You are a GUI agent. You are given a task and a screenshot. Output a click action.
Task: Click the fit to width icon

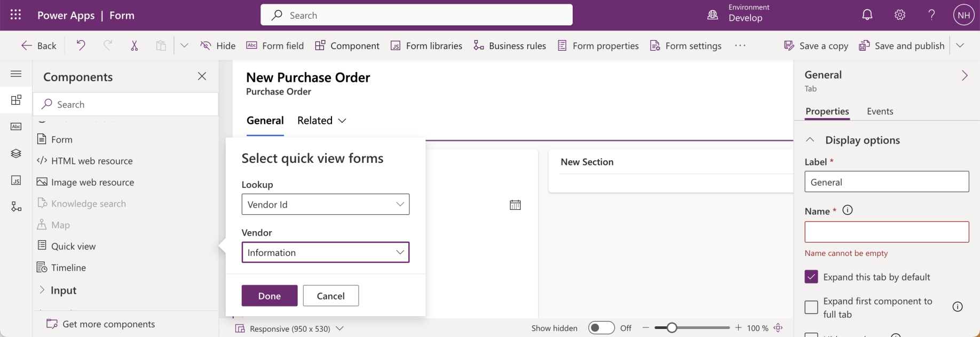[x=778, y=328]
